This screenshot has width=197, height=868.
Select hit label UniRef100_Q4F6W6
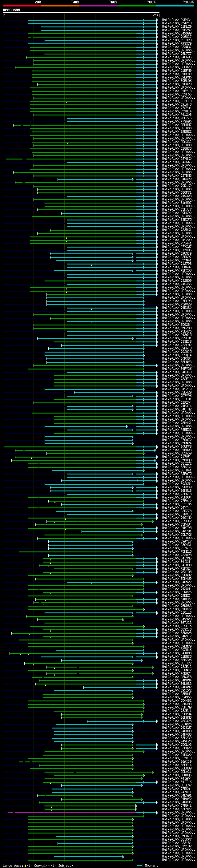coord(177,57)
